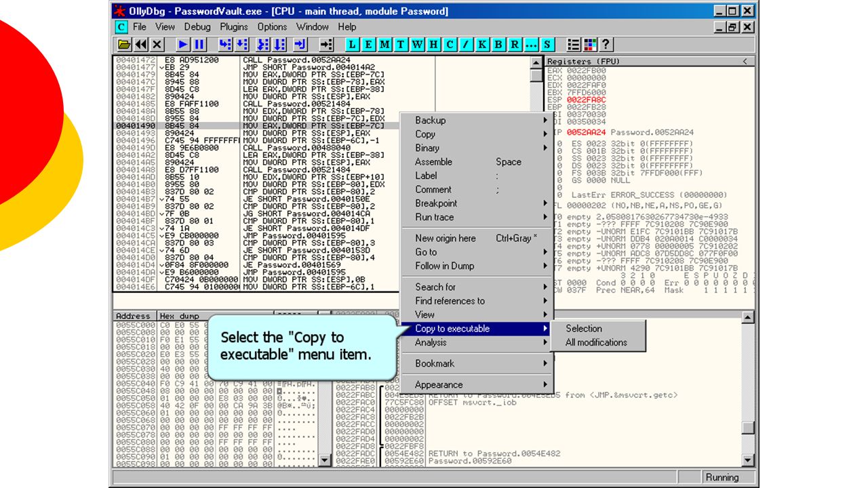Viewport: 868px width, 488px height.
Task: Expand Find references to submenu
Action: pyautogui.click(x=477, y=301)
